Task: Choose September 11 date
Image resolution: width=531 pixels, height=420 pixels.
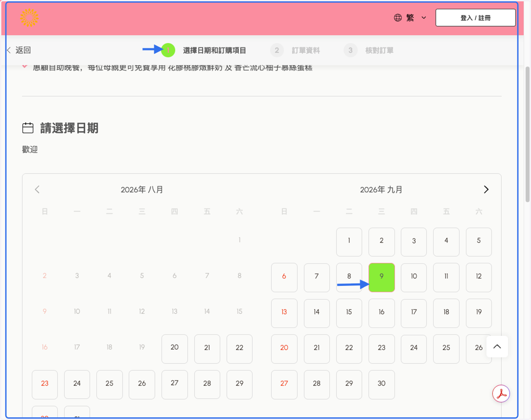Action: [446, 277]
